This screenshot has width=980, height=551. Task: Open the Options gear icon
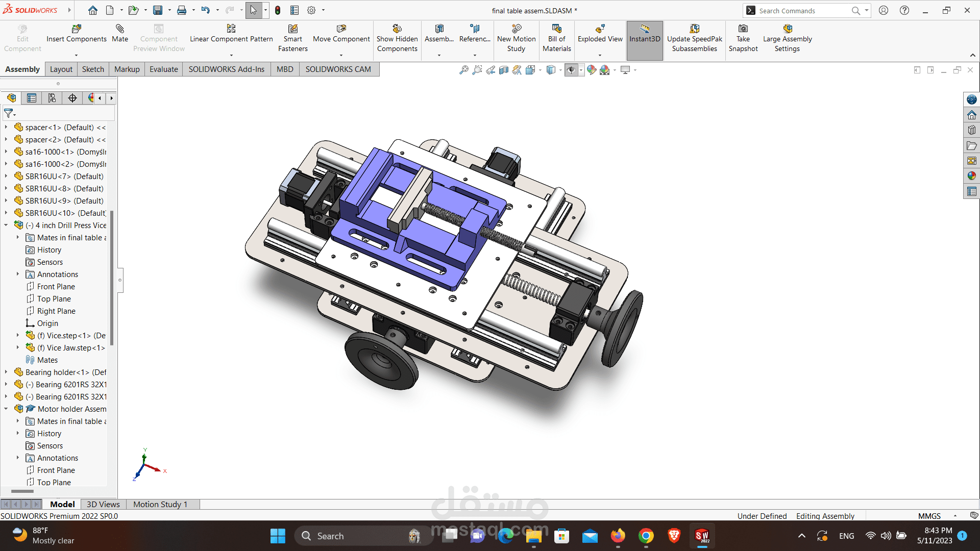(311, 10)
